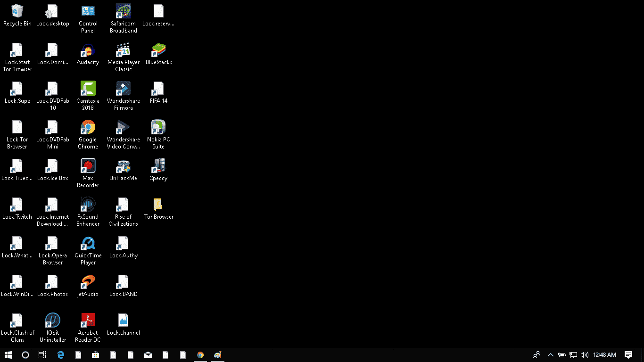The height and width of the screenshot is (362, 644).
Task: Open network status in system tray
Action: tap(573, 355)
